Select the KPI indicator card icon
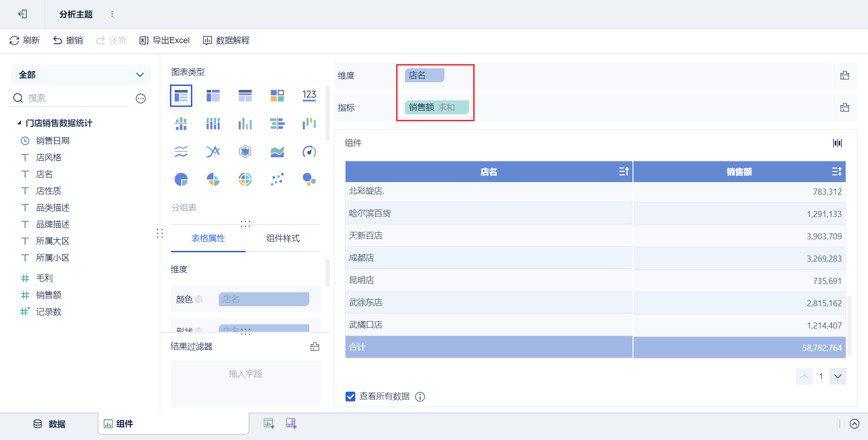This screenshot has height=440, width=868. click(309, 96)
